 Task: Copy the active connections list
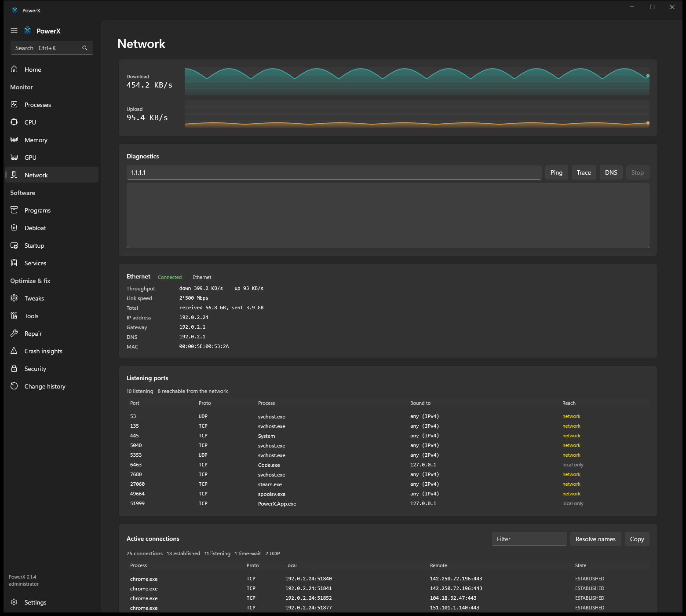tap(637, 539)
